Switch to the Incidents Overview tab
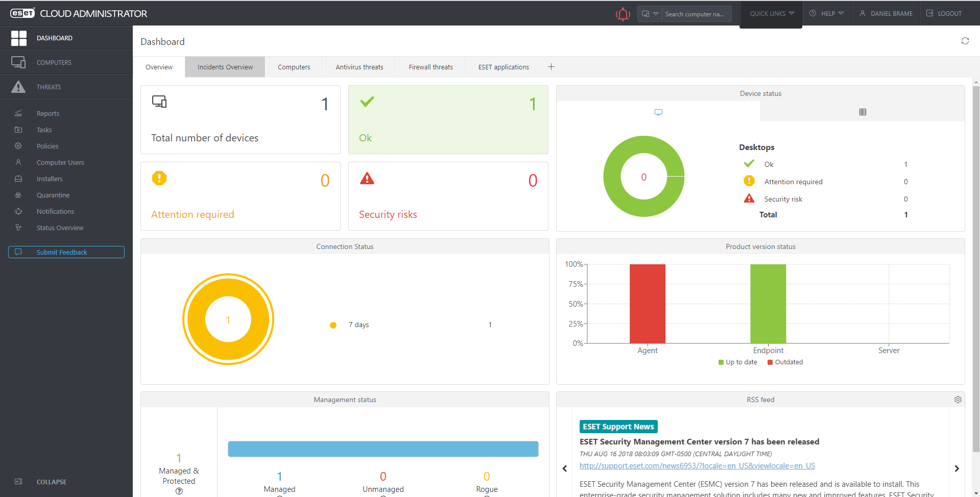Screen dimensions: 980x497 coord(225,67)
